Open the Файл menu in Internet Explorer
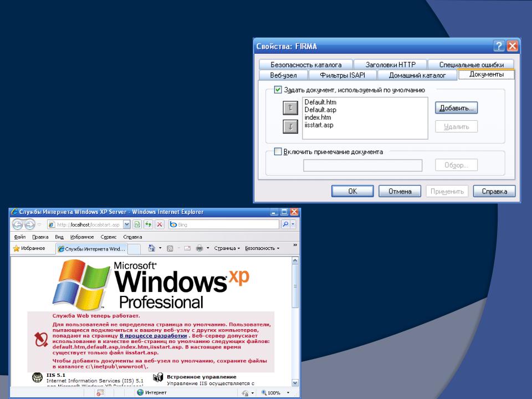This screenshot has width=532, height=399. click(20, 237)
